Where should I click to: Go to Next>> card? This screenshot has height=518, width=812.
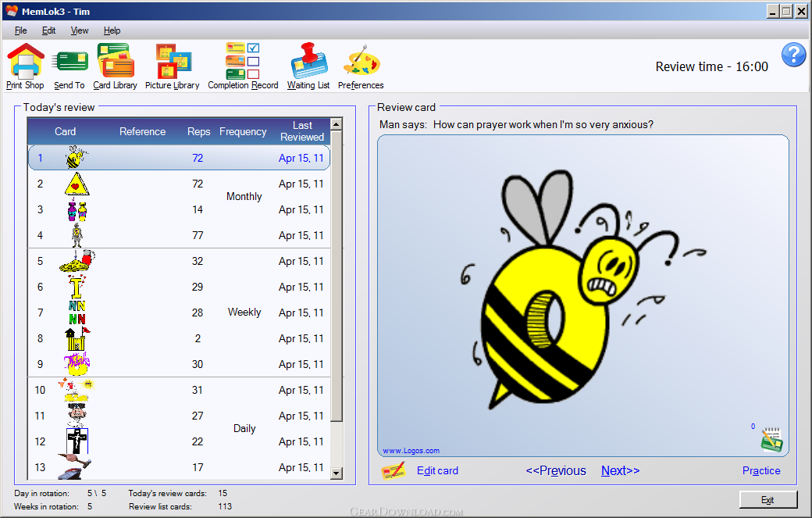point(621,471)
